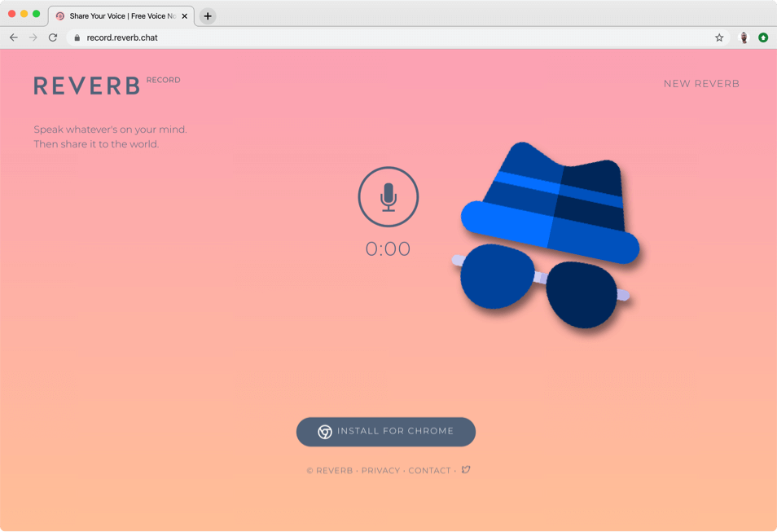Select the Share Your Voice tab

click(x=121, y=16)
